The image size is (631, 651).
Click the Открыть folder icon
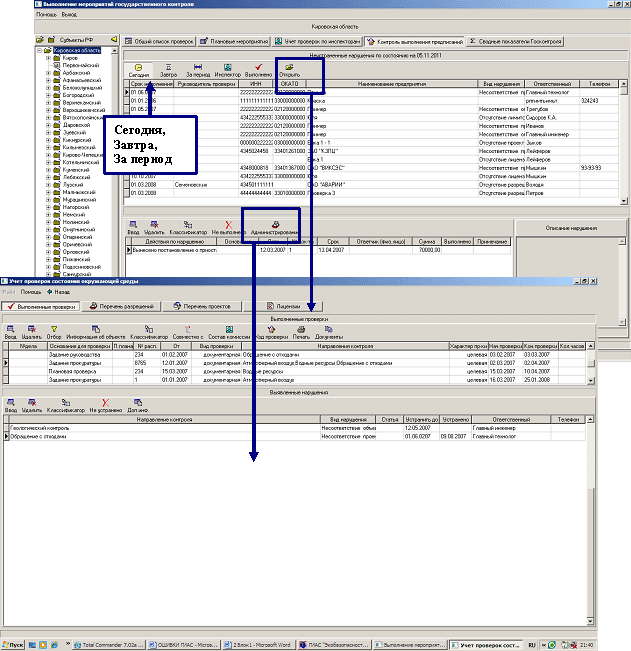[290, 68]
